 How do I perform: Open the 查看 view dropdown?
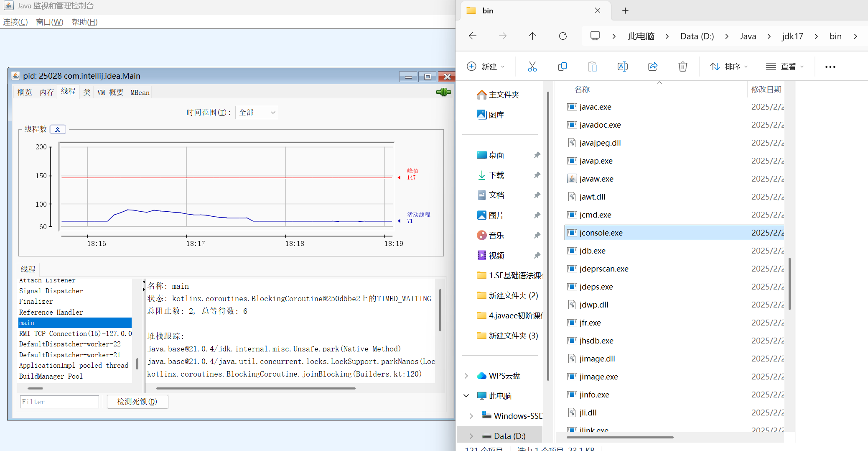(x=785, y=67)
